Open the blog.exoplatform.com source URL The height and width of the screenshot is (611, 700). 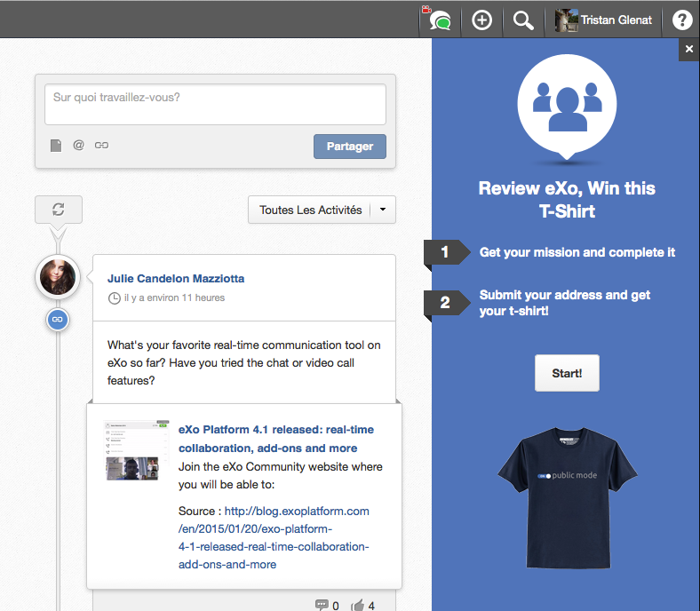274,538
